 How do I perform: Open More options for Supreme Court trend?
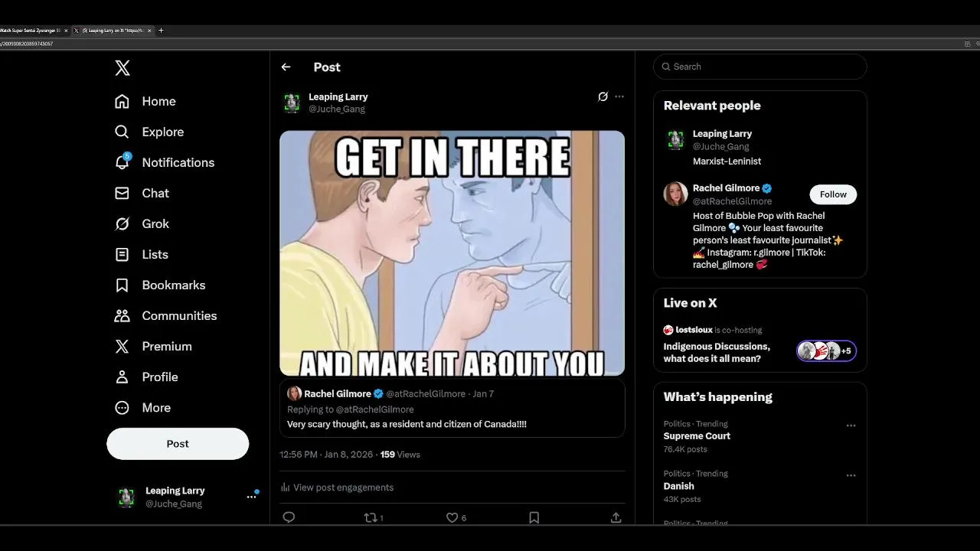[851, 425]
